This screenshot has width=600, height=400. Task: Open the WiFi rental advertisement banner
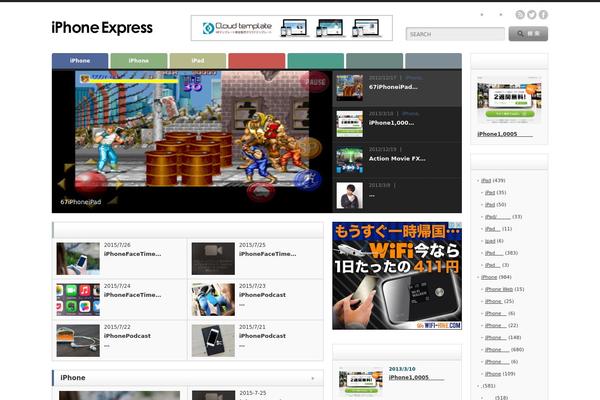(x=397, y=276)
